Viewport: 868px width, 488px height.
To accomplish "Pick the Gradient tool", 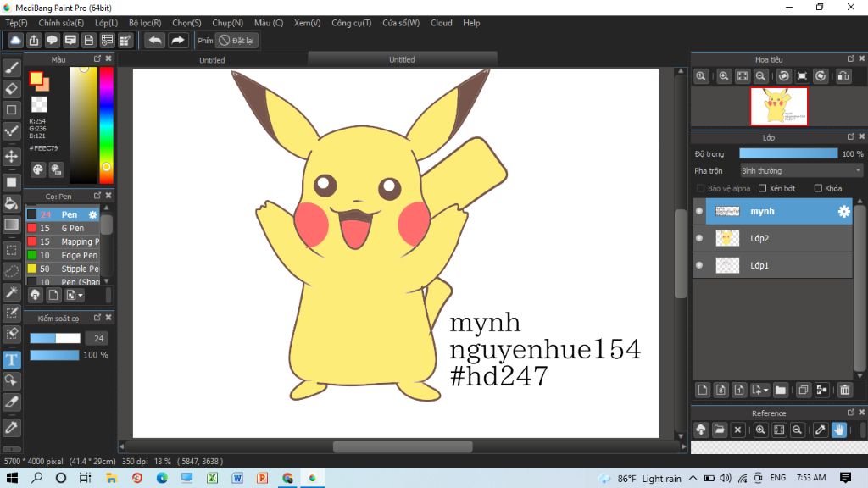I will [x=12, y=224].
